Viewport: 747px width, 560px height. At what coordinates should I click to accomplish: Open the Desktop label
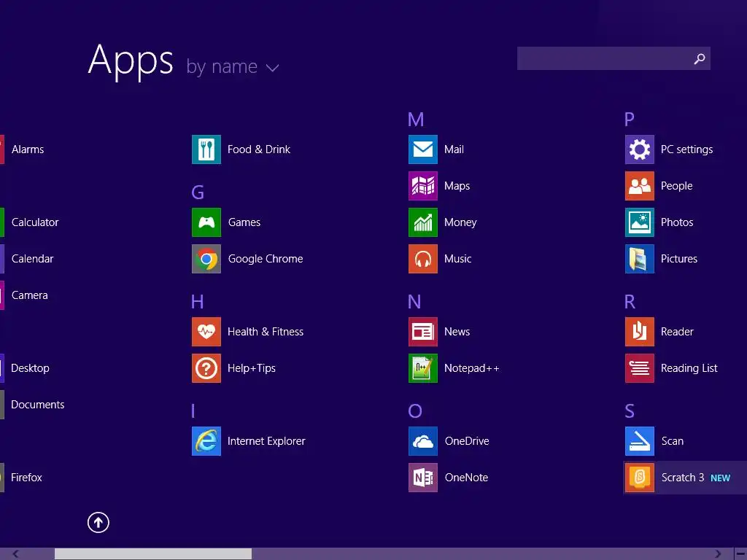coord(30,368)
